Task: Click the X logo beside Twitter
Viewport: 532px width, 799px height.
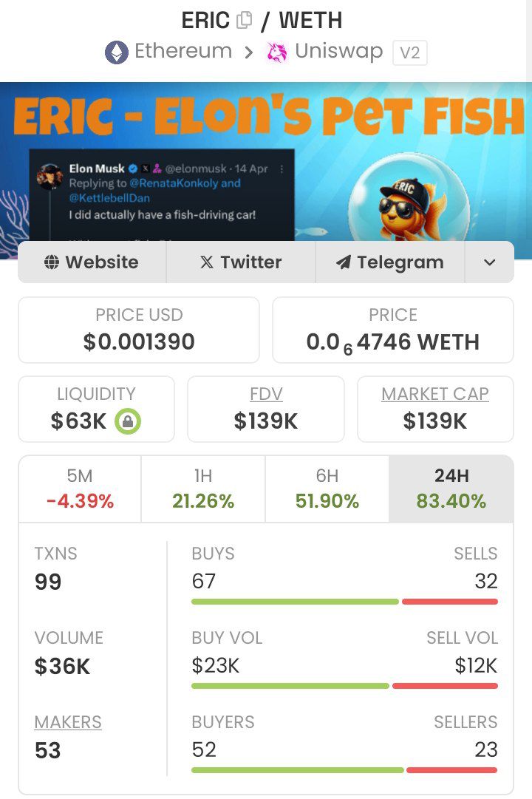Action: 207,262
